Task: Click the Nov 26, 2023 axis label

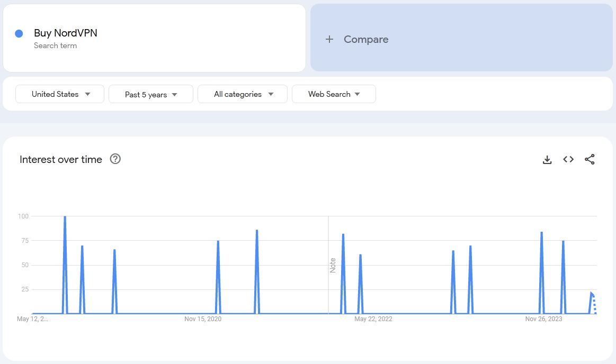Action: [x=544, y=319]
